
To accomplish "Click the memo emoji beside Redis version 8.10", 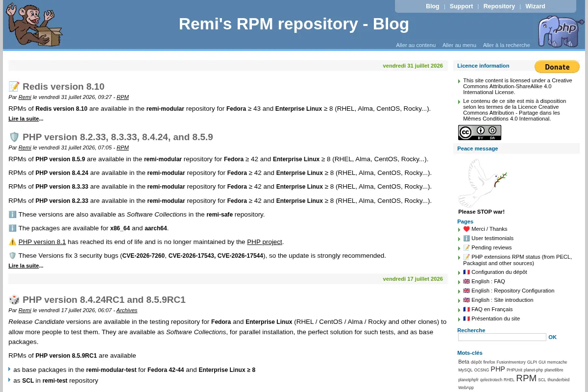I will tap(14, 87).
